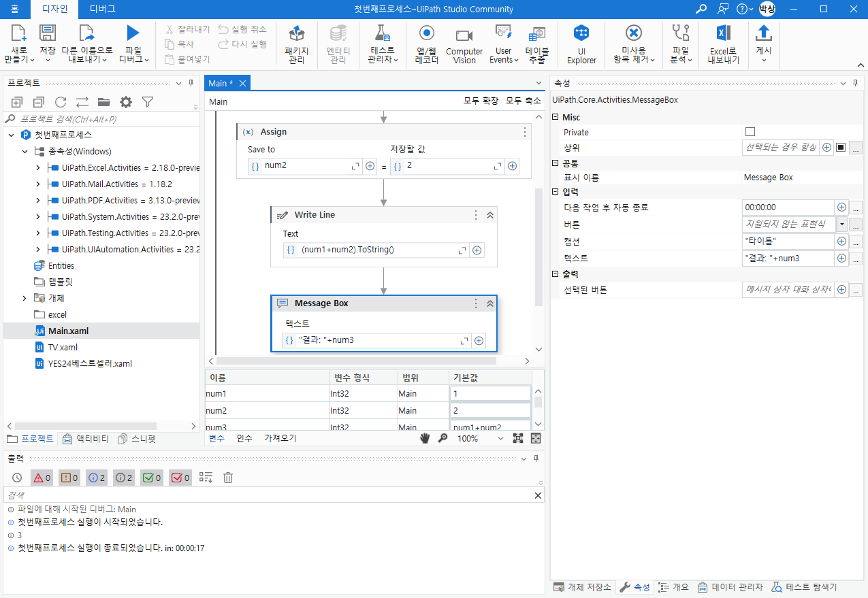Click 모두 확장 (Expand All)
Viewport: 868px width, 598px height.
tap(481, 101)
